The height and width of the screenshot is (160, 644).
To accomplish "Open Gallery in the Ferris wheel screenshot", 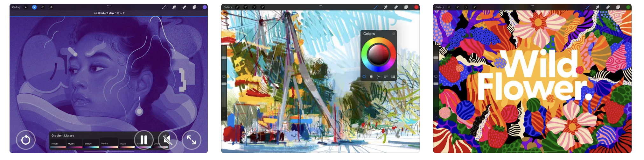I will coord(228,7).
